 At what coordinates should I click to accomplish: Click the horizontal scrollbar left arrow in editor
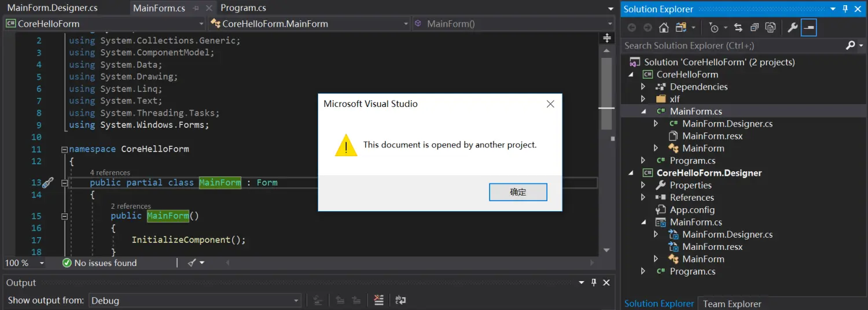pos(227,263)
